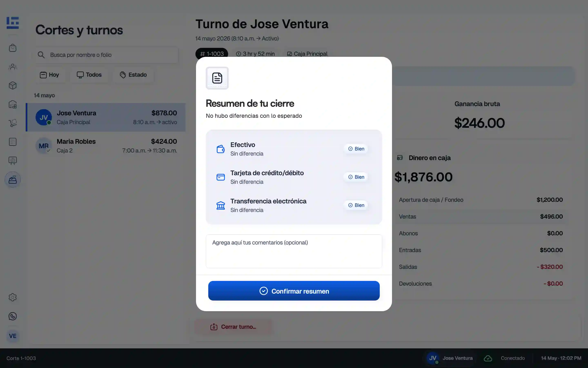The width and height of the screenshot is (588, 368).
Task: Click the wallet icon beside Efectivo
Action: click(221, 149)
